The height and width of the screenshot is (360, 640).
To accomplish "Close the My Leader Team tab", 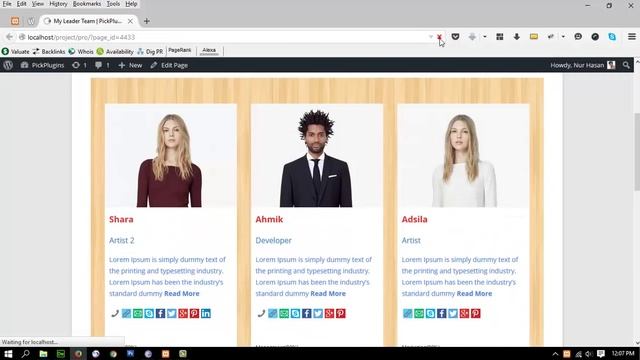I will [130, 21].
